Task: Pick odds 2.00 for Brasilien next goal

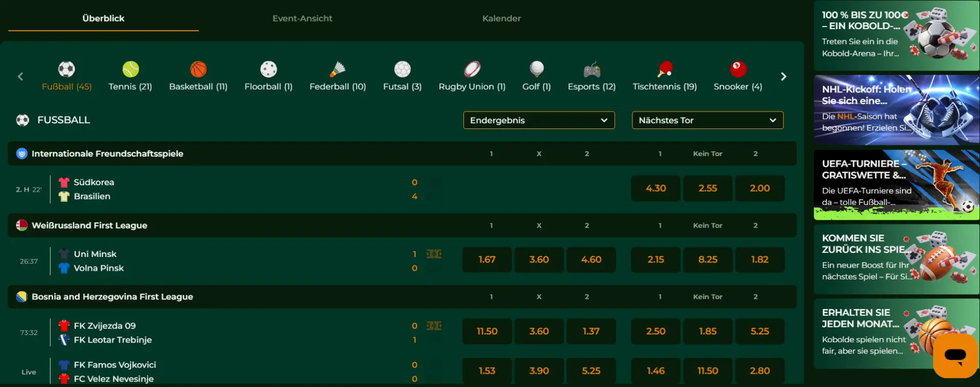Action: (760, 188)
